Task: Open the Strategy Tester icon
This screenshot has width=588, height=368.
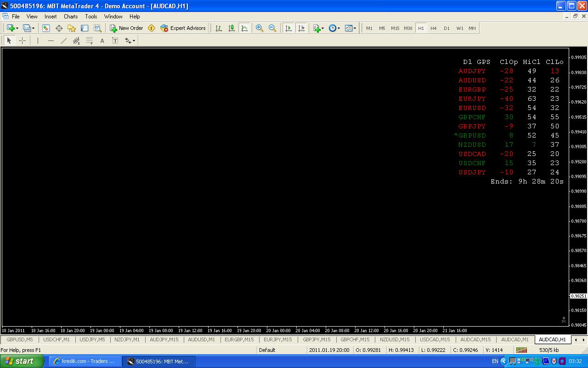Action: pos(97,28)
